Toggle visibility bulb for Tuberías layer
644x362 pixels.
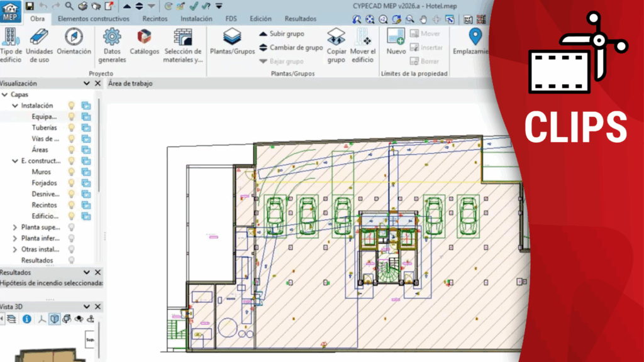pyautogui.click(x=72, y=128)
